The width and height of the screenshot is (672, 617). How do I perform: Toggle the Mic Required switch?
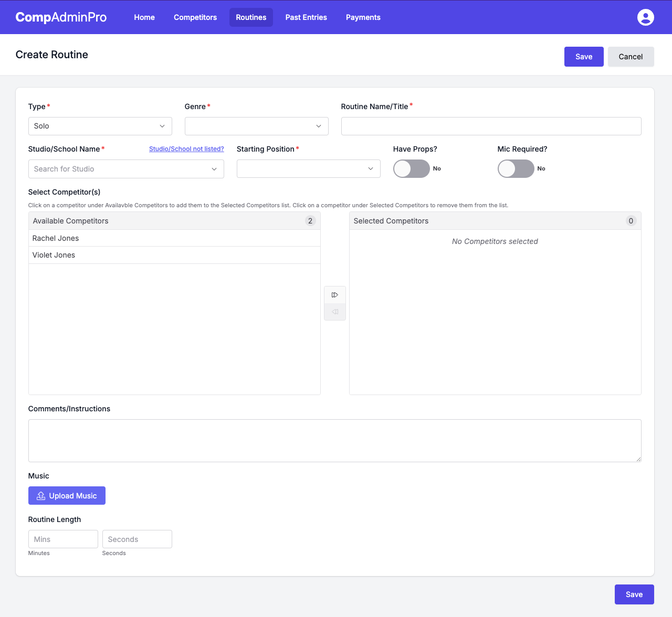tap(516, 168)
